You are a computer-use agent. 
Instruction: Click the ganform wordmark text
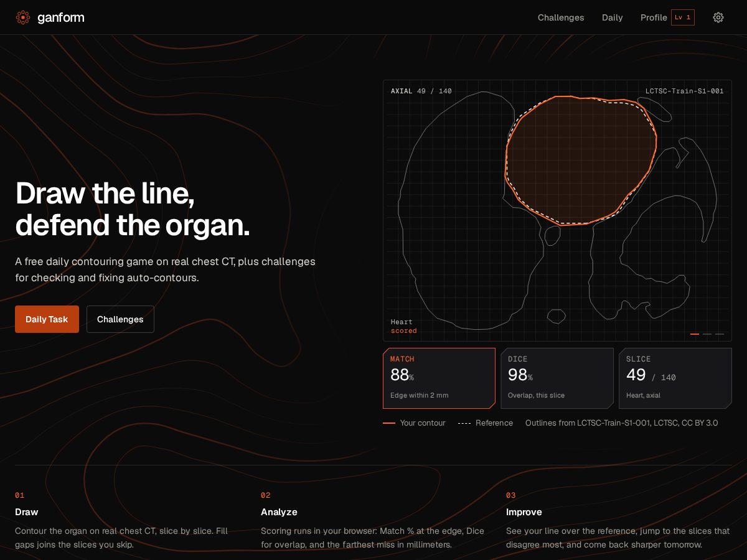coord(60,17)
